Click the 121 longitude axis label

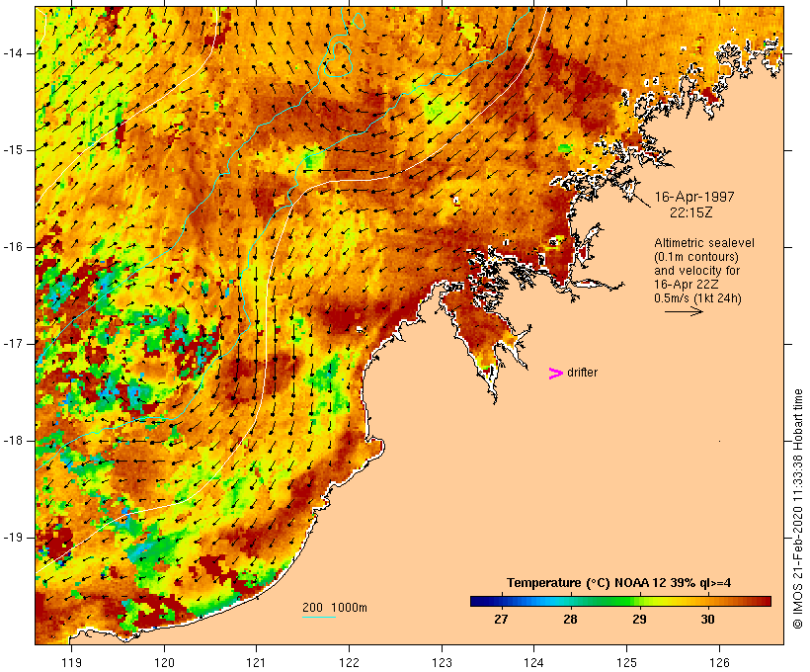[256, 662]
